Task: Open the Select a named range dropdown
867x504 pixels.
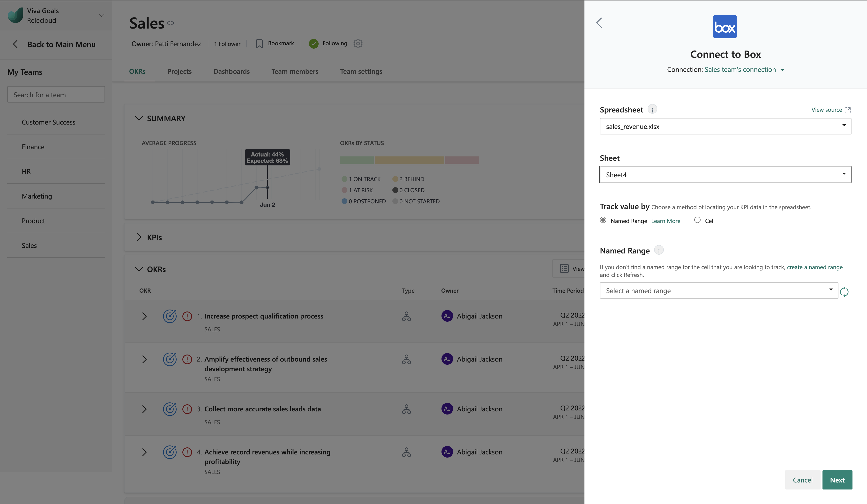Action: click(x=718, y=291)
